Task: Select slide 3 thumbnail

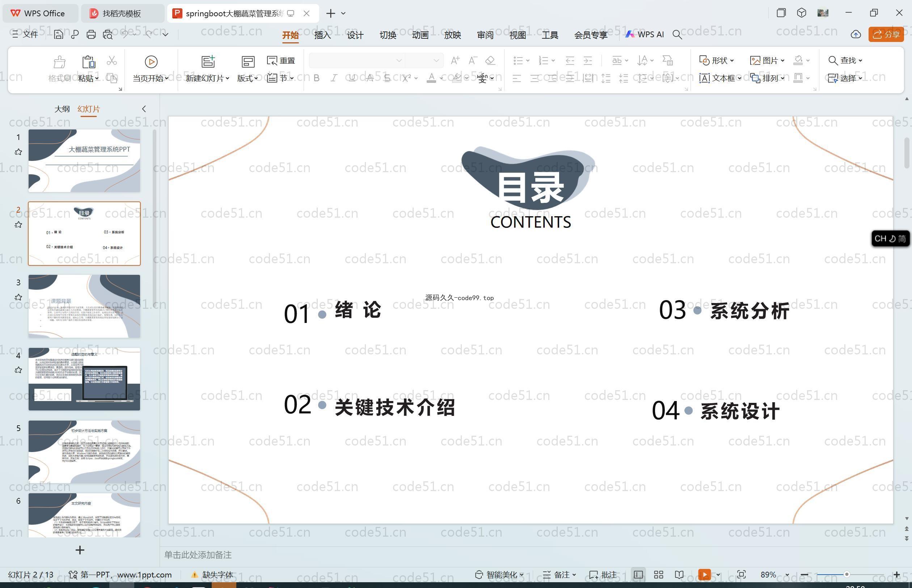Action: click(84, 306)
